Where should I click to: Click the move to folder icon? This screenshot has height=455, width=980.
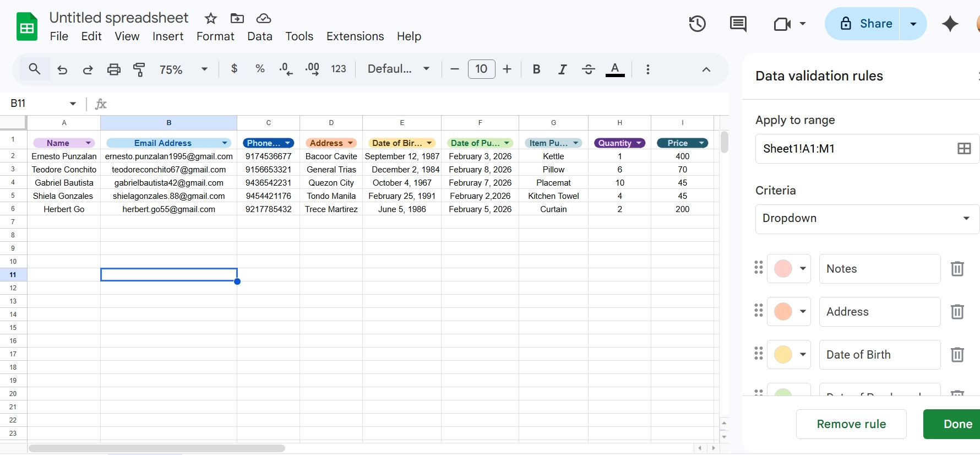click(x=237, y=19)
